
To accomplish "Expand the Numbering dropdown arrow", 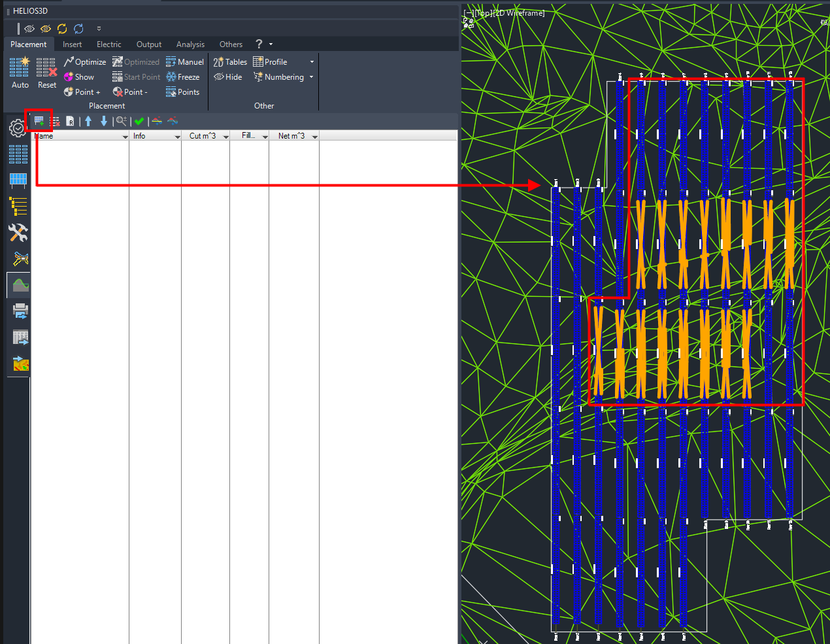I will pyautogui.click(x=311, y=77).
